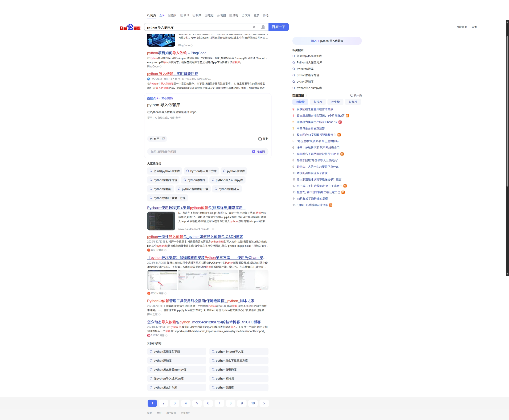Click python怎么引入库 related search
509x420 pixels.
point(177,387)
